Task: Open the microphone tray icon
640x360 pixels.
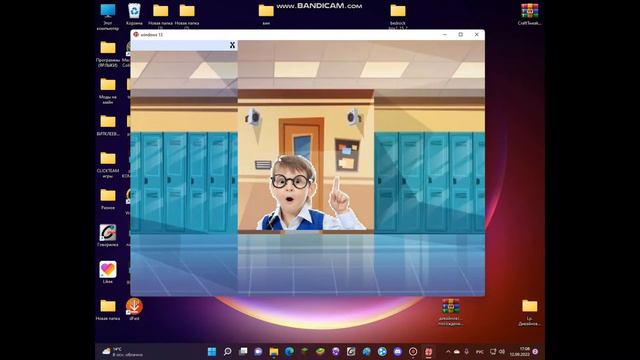Action: click(x=467, y=351)
